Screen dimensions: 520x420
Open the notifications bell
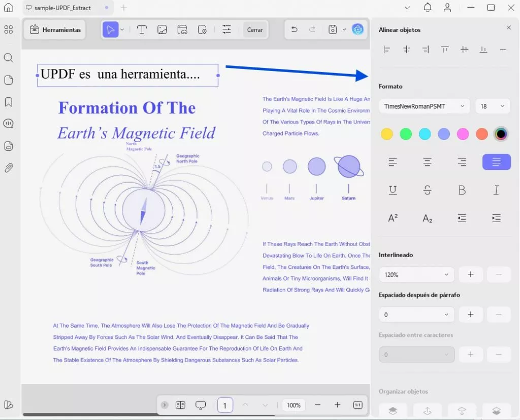pos(428,7)
